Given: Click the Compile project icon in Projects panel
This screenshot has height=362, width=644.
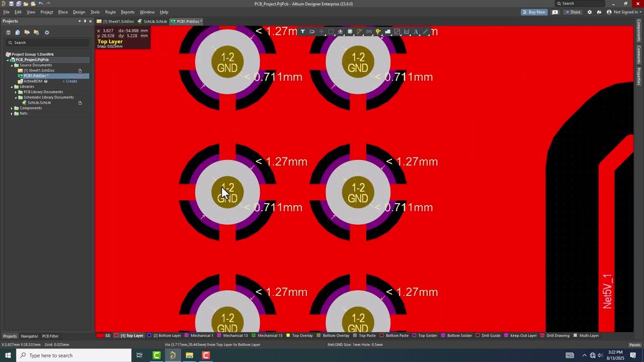Looking at the screenshot, I should (18, 32).
